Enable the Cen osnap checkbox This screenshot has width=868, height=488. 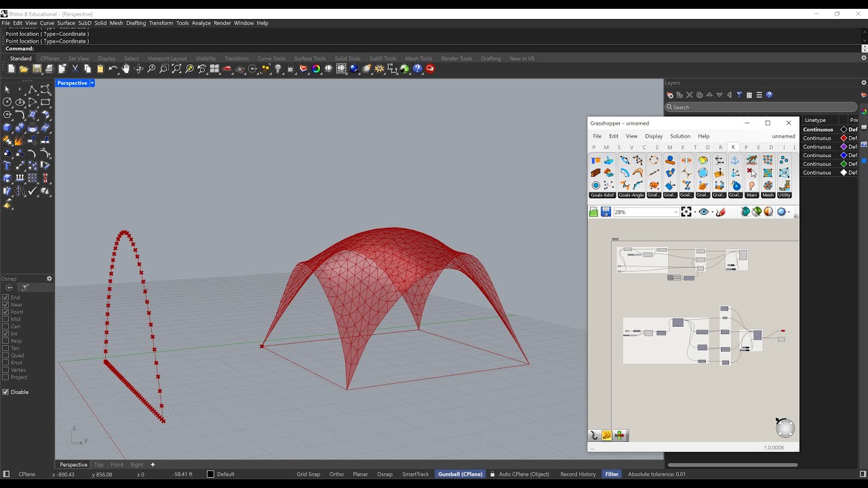click(x=6, y=327)
